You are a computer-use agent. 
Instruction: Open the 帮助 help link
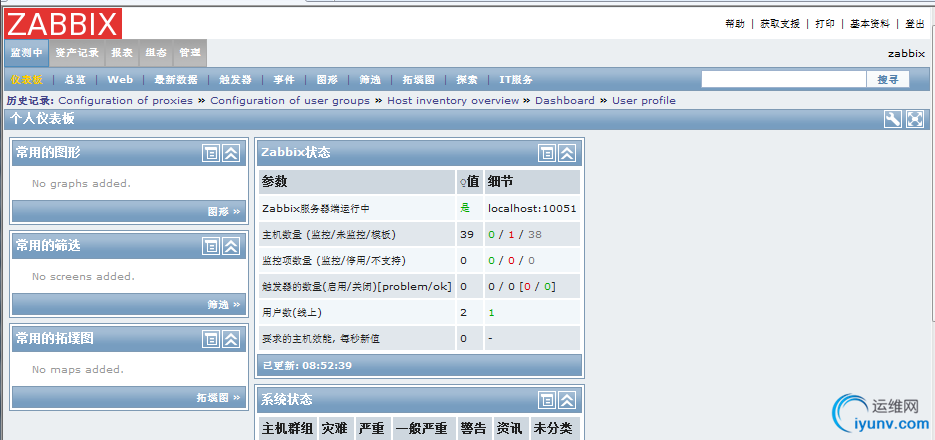pos(735,24)
